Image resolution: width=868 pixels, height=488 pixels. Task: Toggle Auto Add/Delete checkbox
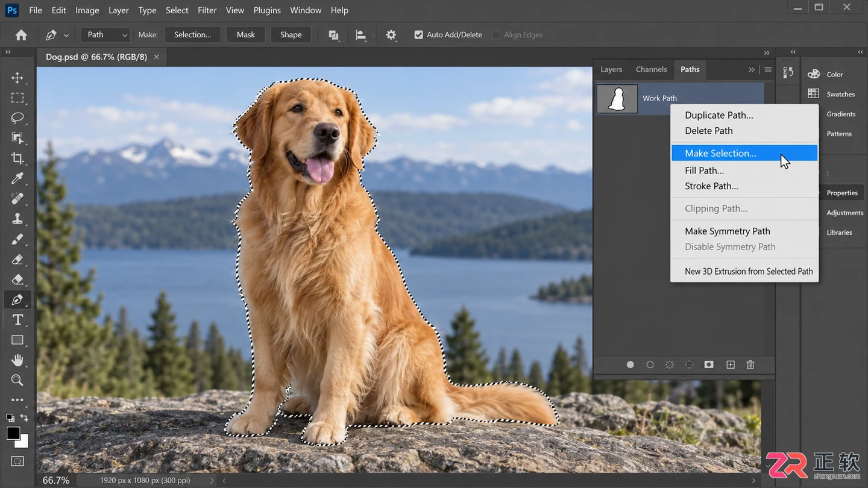click(419, 35)
